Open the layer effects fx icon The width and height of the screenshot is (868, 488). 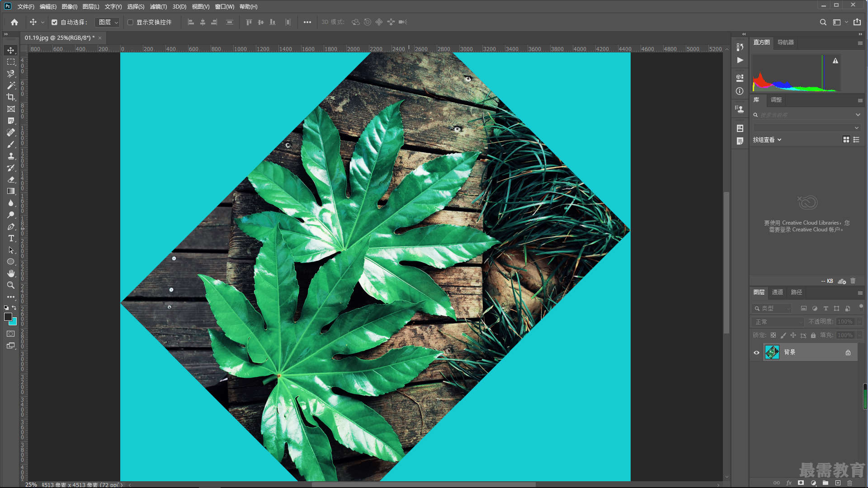click(x=789, y=483)
